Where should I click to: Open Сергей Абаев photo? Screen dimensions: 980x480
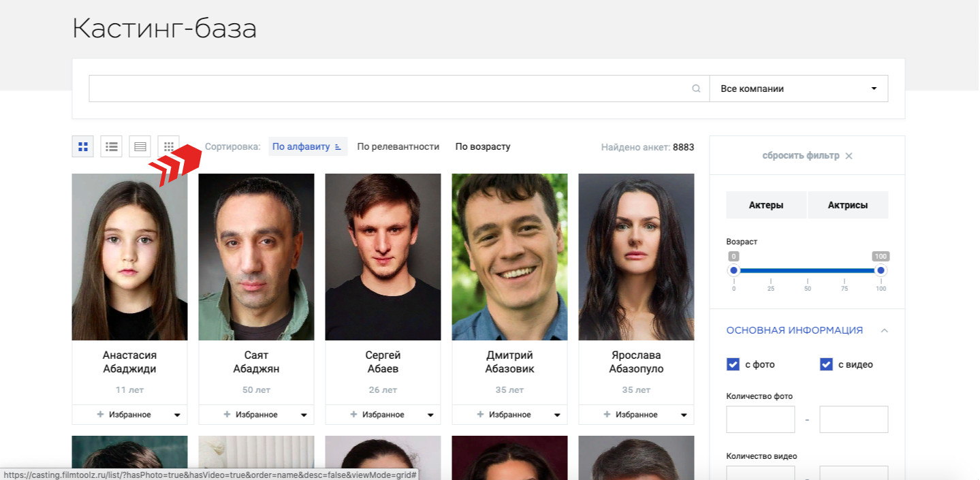383,257
